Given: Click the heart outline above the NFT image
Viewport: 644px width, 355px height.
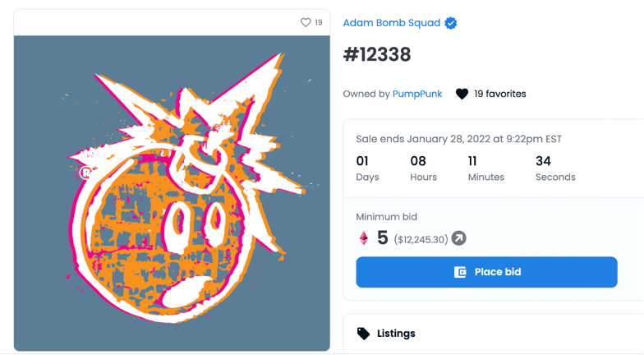Looking at the screenshot, I should coord(306,23).
